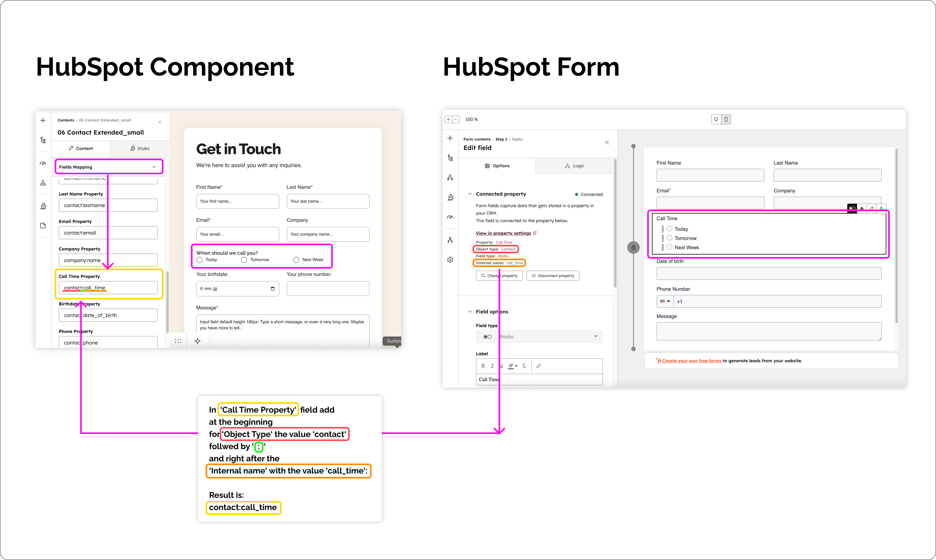The height and width of the screenshot is (560, 936).
Task: Click the Disconnect property button
Action: click(553, 276)
